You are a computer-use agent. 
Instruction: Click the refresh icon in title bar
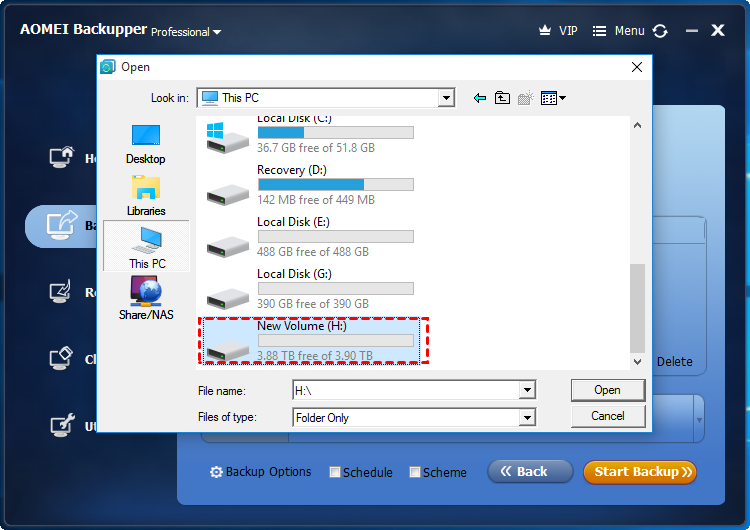[660, 31]
